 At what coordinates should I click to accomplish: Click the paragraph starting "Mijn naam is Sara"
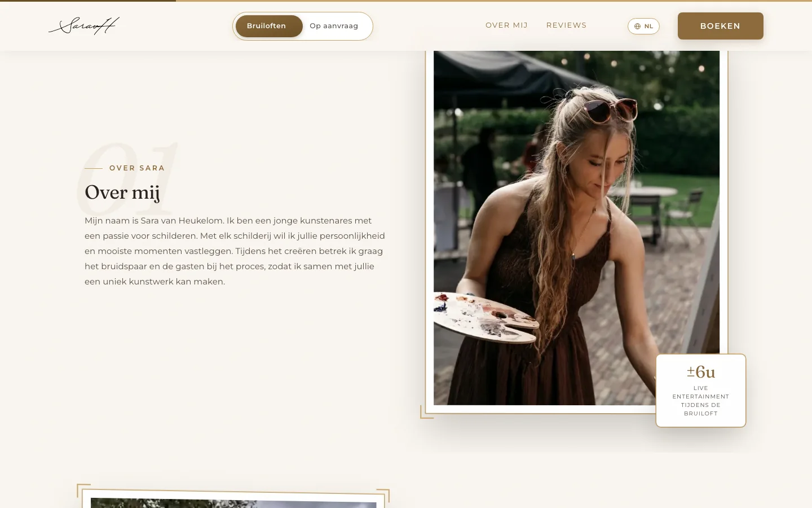point(235,251)
